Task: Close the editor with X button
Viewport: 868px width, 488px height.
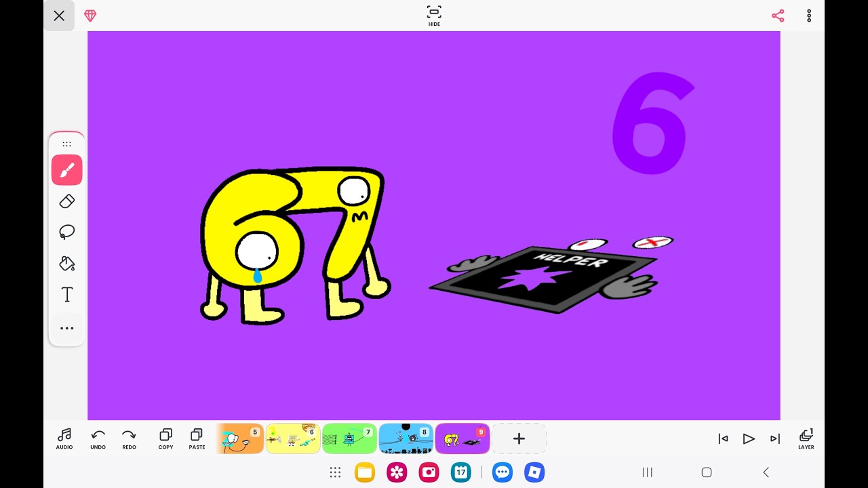Action: [x=59, y=16]
